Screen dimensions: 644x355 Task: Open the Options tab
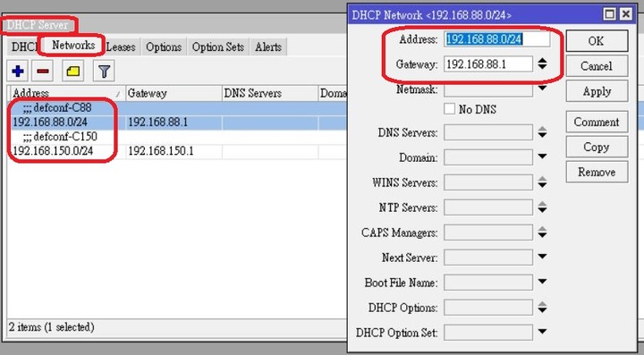click(164, 46)
